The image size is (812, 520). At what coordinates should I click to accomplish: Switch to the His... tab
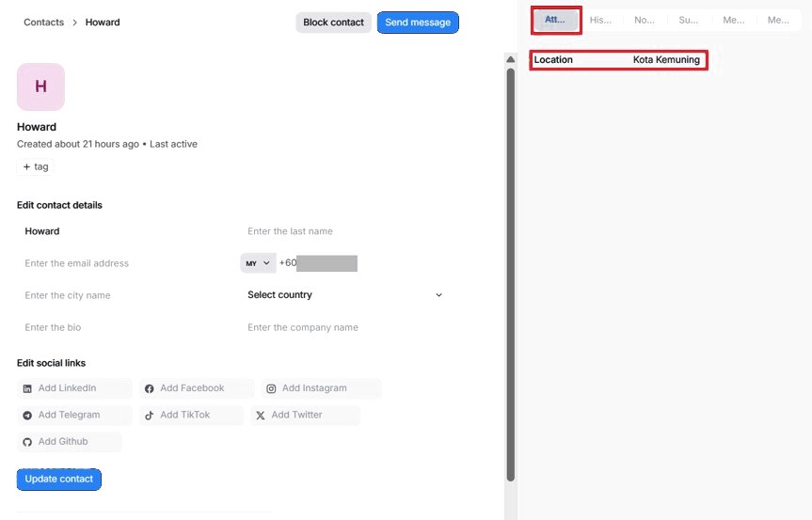600,20
